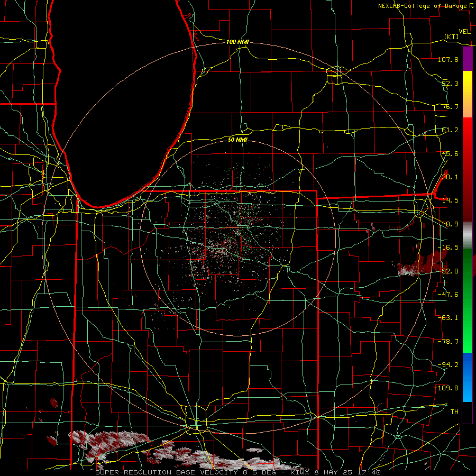Select the -63.1 velocity scale value

(448, 318)
